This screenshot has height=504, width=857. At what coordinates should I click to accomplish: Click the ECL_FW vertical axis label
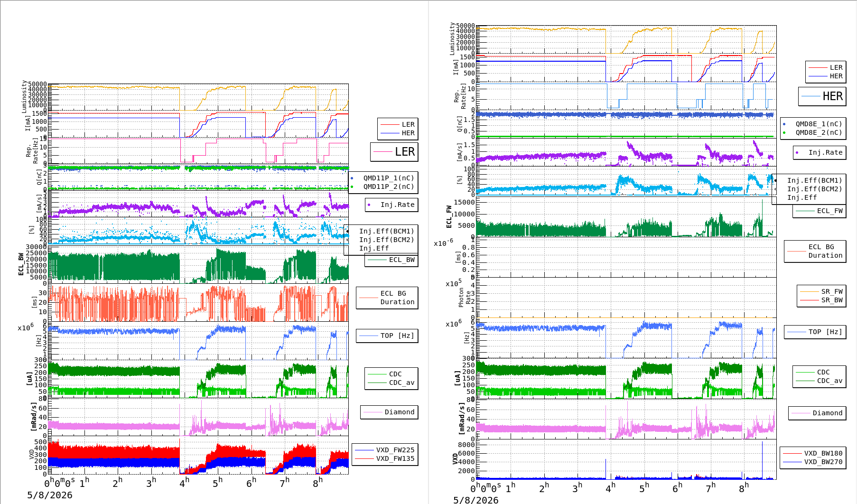[x=449, y=216]
